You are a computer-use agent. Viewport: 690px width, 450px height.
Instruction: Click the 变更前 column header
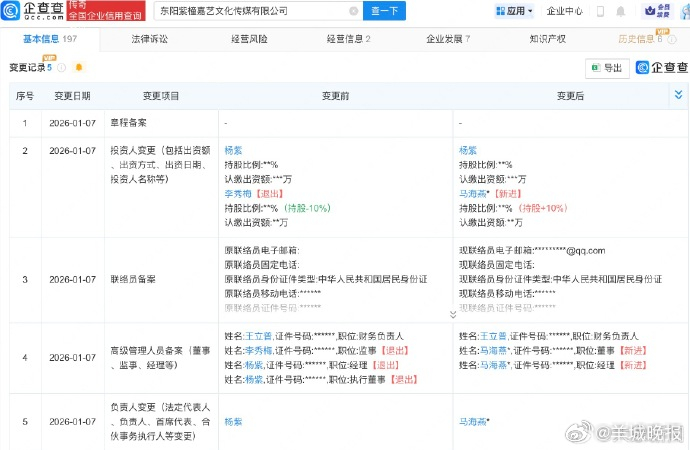[x=335, y=96]
